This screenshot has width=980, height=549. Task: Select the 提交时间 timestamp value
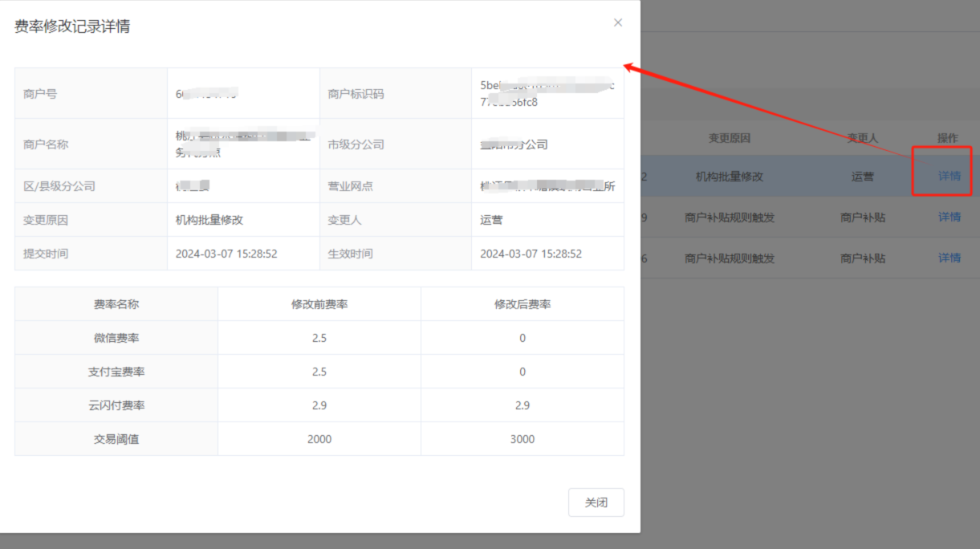pyautogui.click(x=226, y=254)
